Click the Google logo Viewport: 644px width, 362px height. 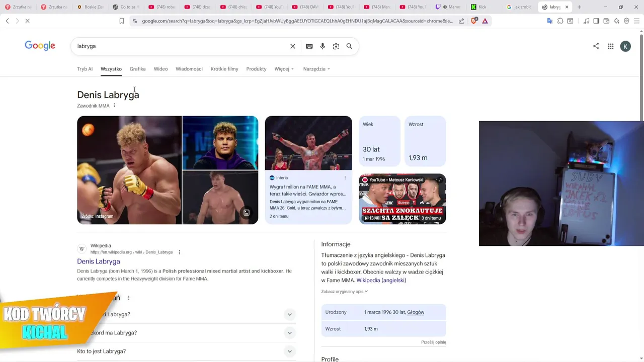click(40, 46)
